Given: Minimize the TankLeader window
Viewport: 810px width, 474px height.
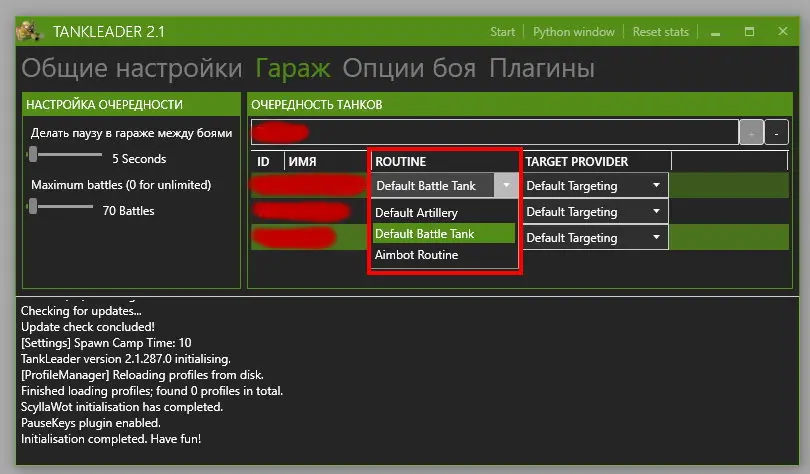Looking at the screenshot, I should 714,32.
